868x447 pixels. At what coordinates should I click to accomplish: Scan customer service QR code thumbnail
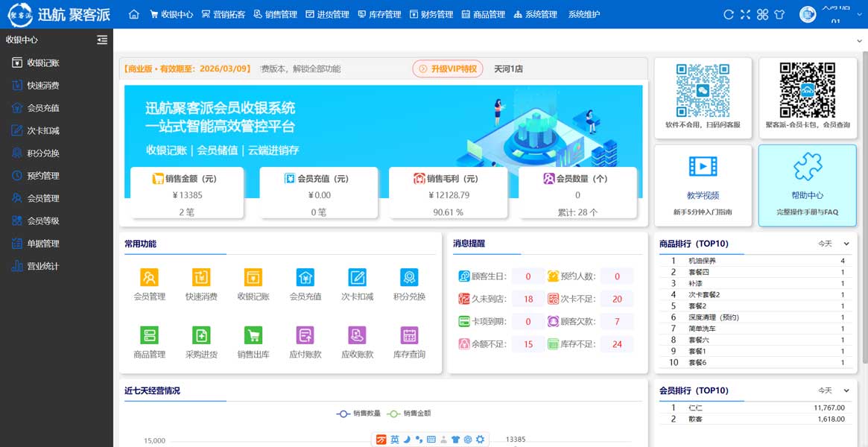tap(703, 91)
